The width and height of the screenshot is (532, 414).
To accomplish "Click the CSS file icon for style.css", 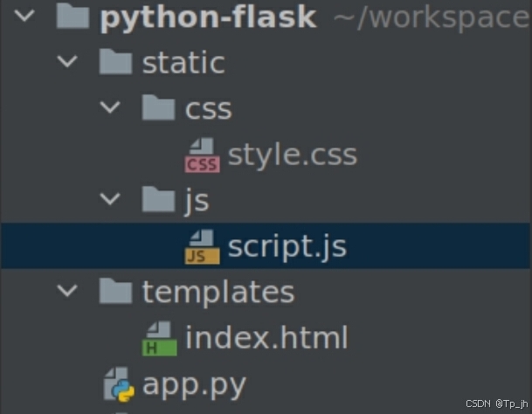I will [202, 155].
